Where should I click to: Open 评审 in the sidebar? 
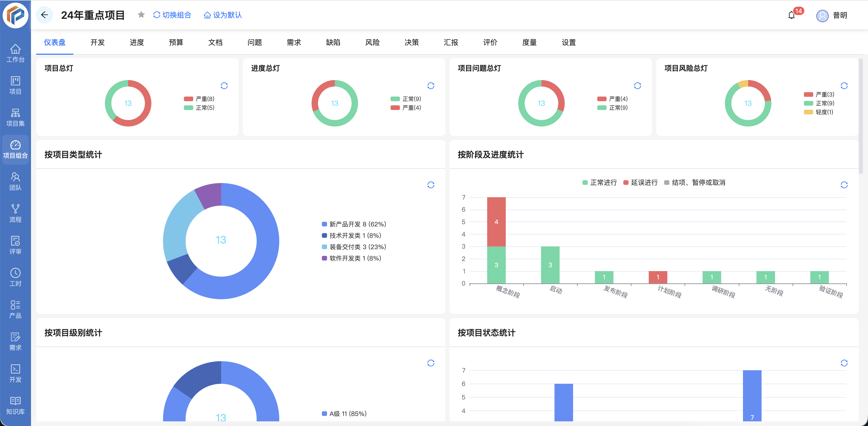(16, 246)
